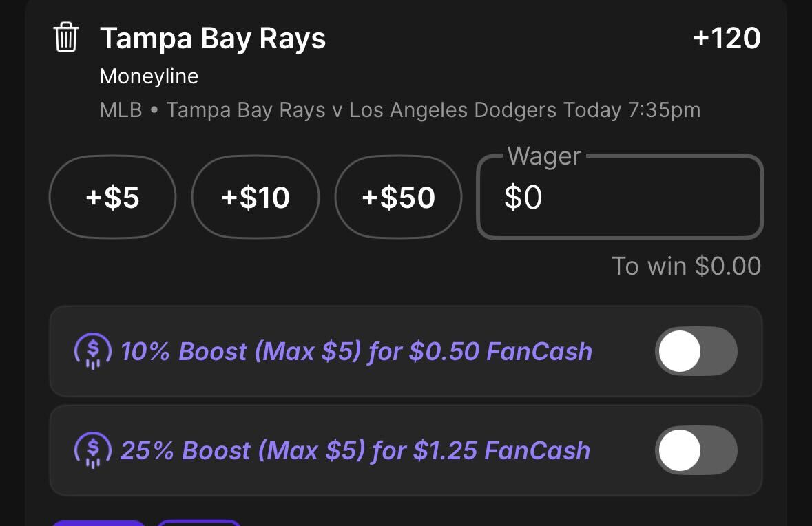Image resolution: width=812 pixels, height=526 pixels.
Task: Add $50 to the wager
Action: click(x=398, y=197)
